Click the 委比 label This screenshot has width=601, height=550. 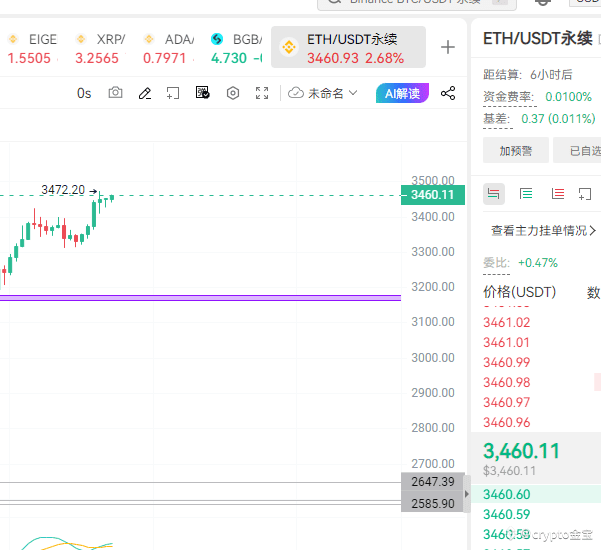[x=496, y=263]
